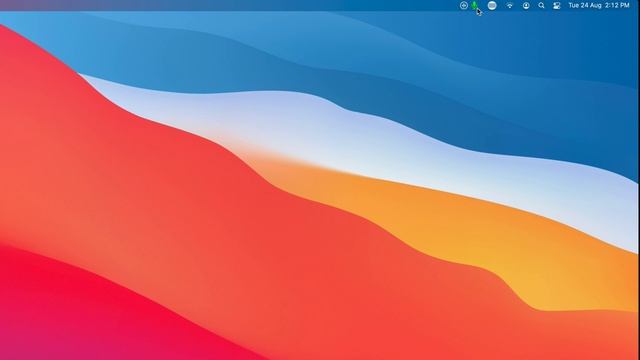Click the circular user account icon
Image resolution: width=640 pixels, height=360 pixels.
tap(526, 6)
